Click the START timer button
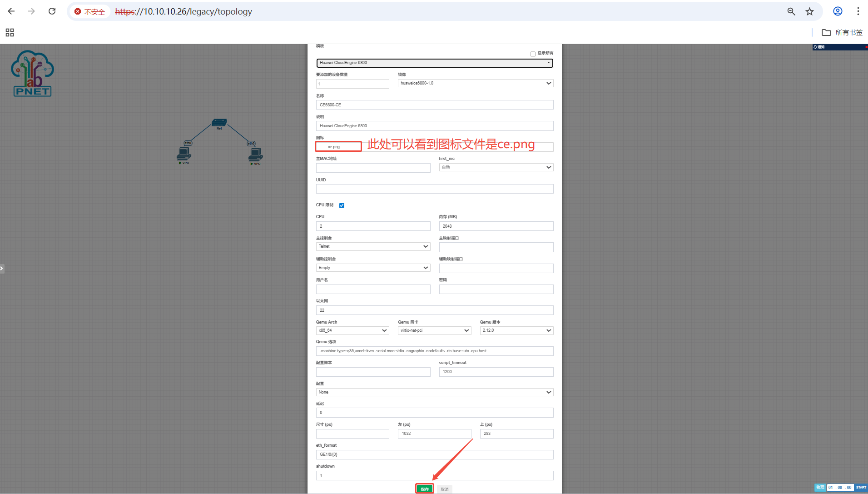 click(x=861, y=488)
